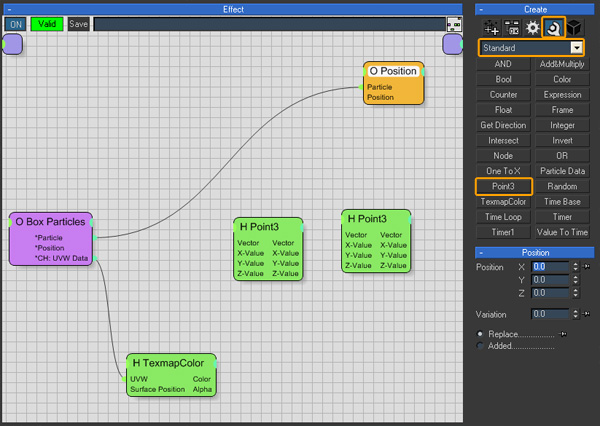Click the Value To Time button

(562, 232)
